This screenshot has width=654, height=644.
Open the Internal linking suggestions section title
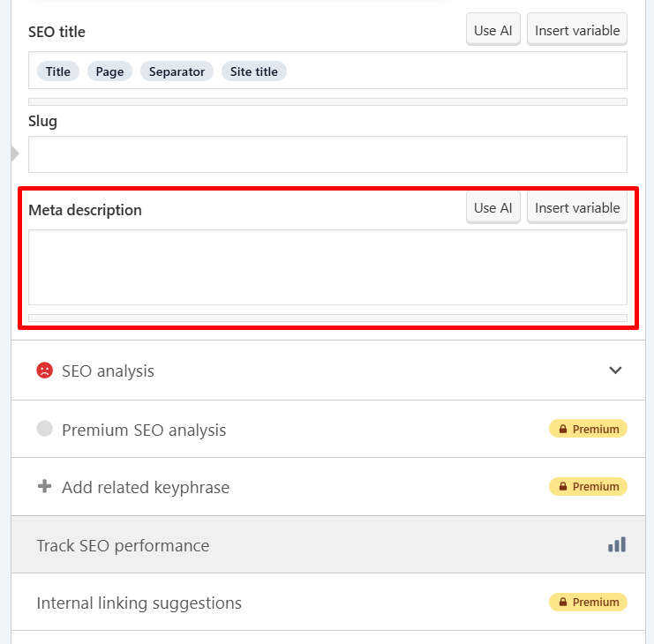click(139, 603)
